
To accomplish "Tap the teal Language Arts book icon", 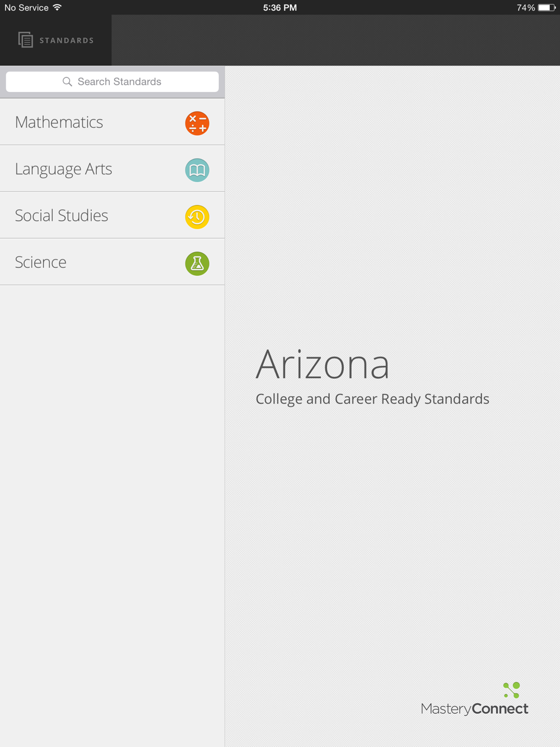I will tap(197, 170).
